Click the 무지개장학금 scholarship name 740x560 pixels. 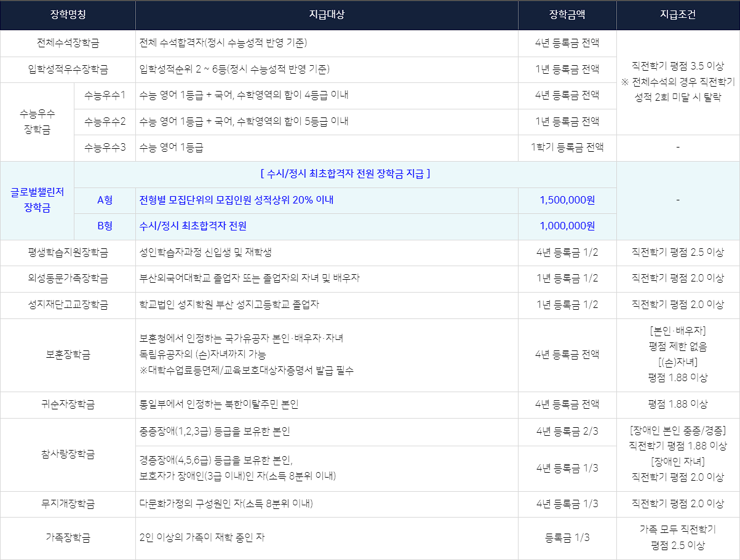coord(68,504)
